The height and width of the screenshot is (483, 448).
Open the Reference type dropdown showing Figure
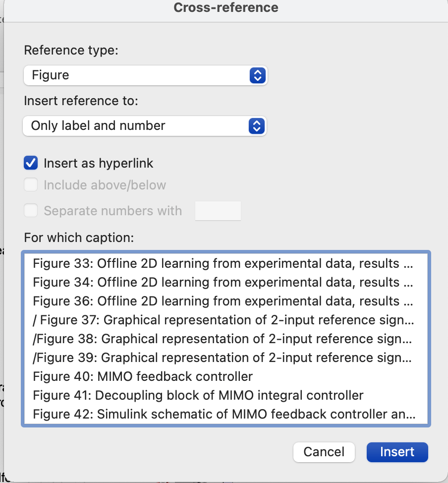point(145,75)
